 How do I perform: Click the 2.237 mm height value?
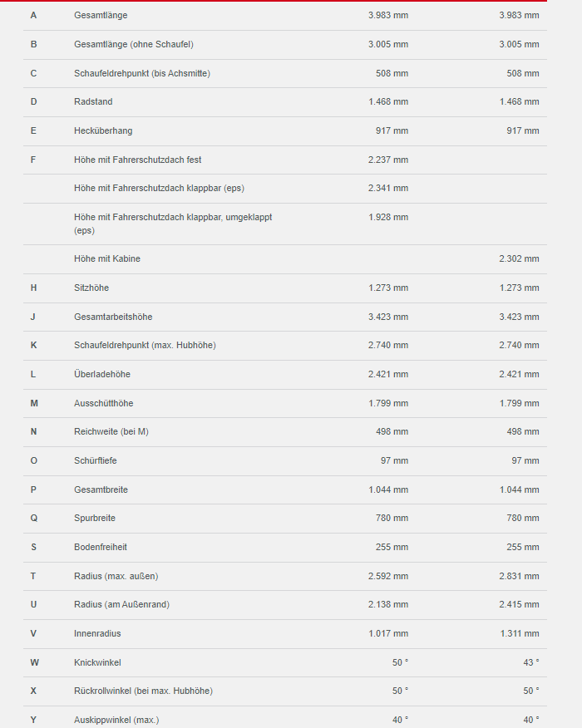388,160
